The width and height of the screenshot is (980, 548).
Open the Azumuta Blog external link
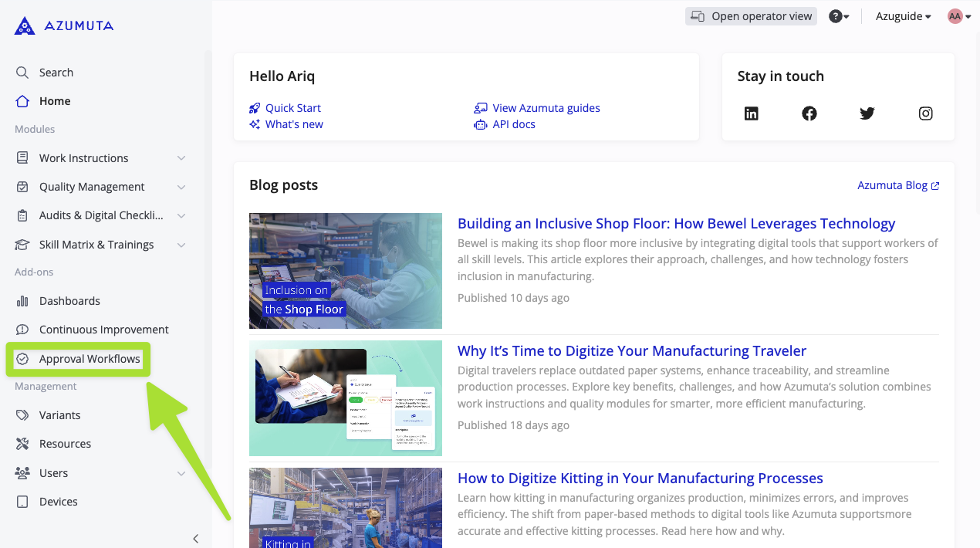click(897, 185)
